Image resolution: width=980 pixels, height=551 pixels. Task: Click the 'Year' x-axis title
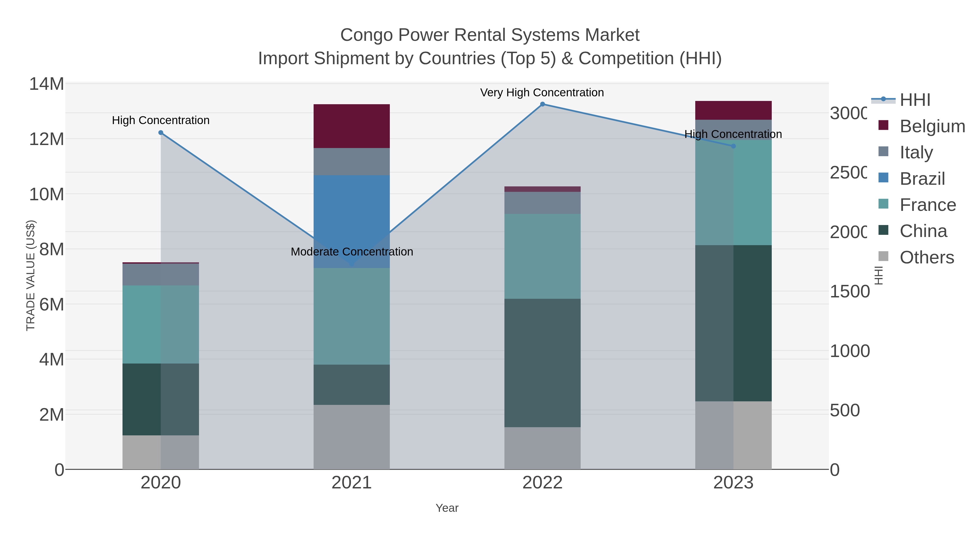[447, 508]
